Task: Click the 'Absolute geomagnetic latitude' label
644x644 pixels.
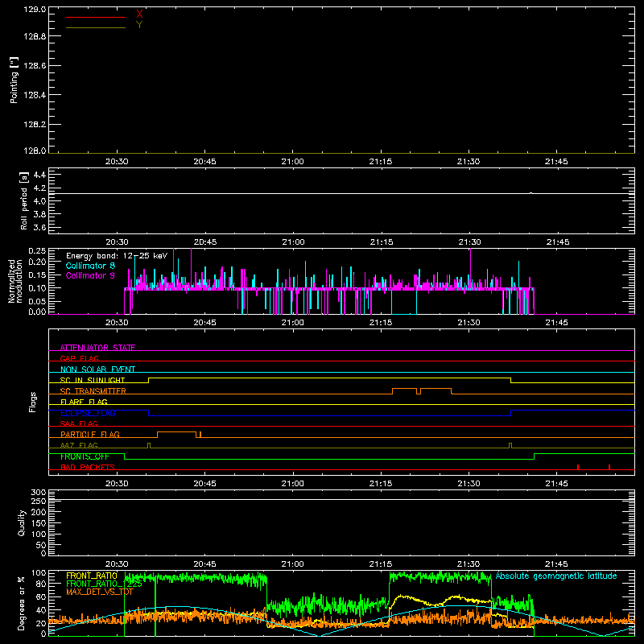Action: coord(556,576)
